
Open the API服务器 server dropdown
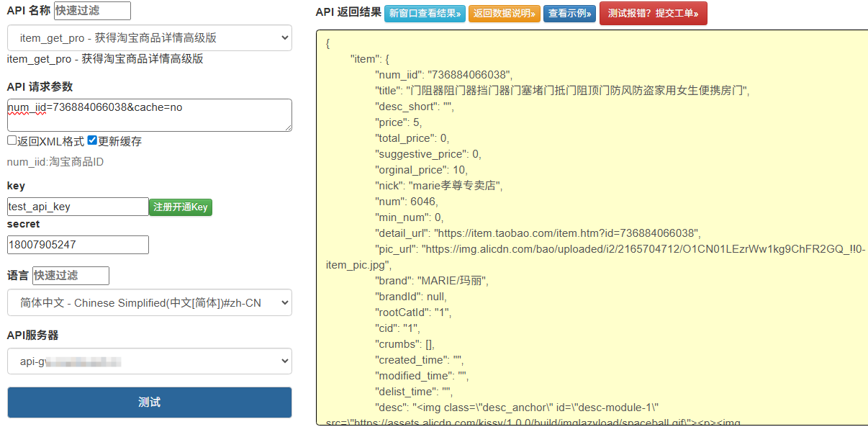coord(148,361)
